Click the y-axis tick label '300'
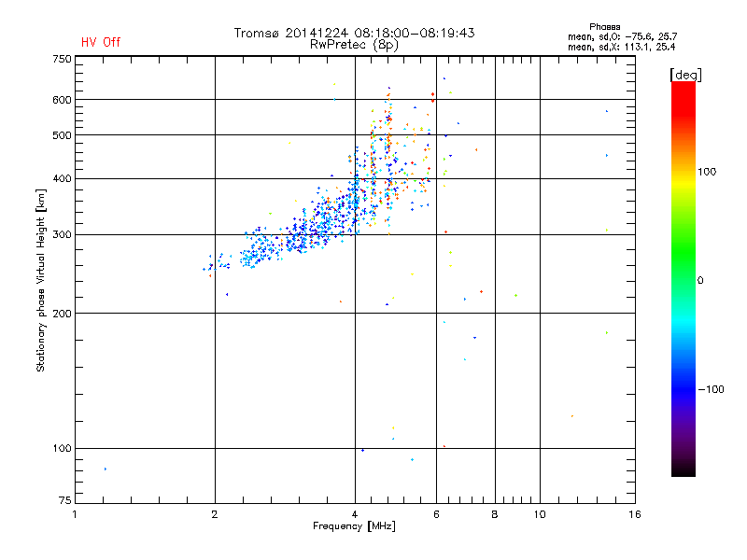The image size is (747, 560). coord(62,235)
